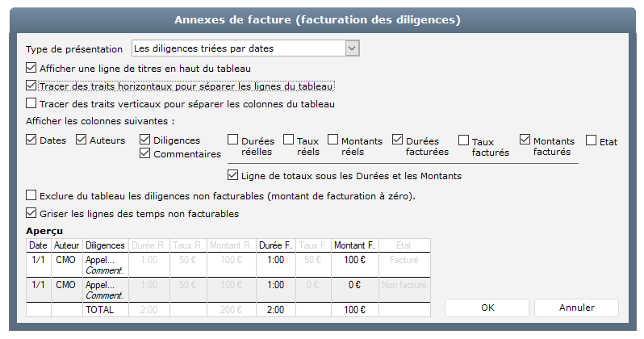This screenshot has height=339, width=644.
Task: Enable the Etat column checkbox
Action: click(592, 140)
